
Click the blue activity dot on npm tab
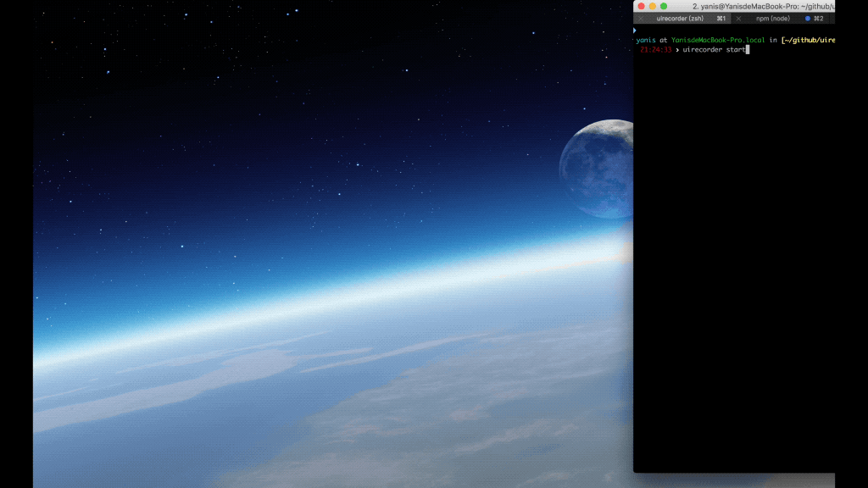(808, 19)
